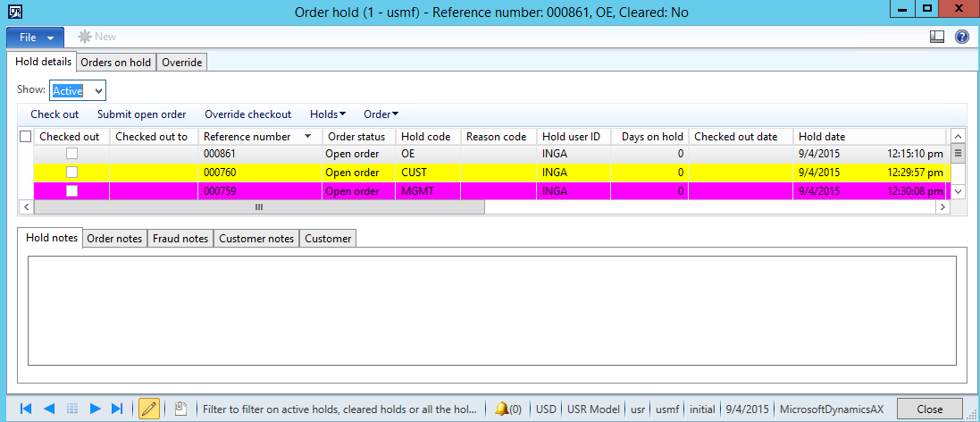Click the Close button
The image size is (980, 422).
929,409
